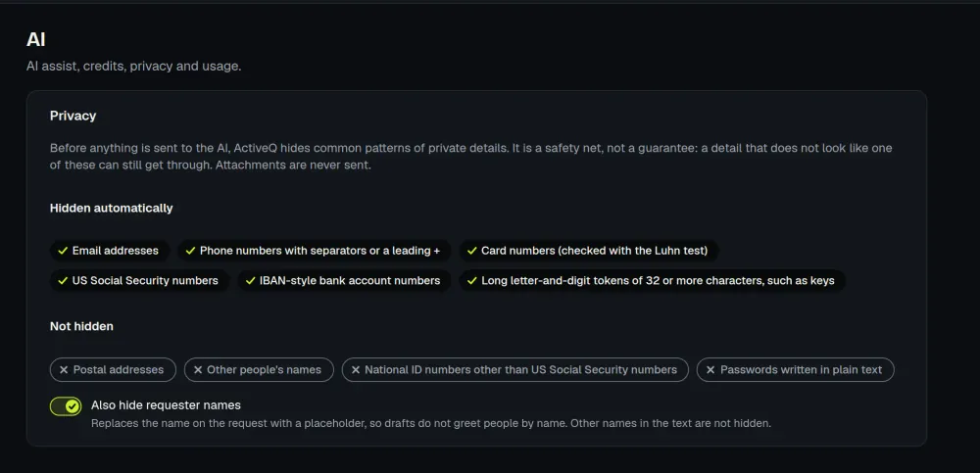Click the AI assist, credits, privacy and usage subtitle

click(133, 67)
